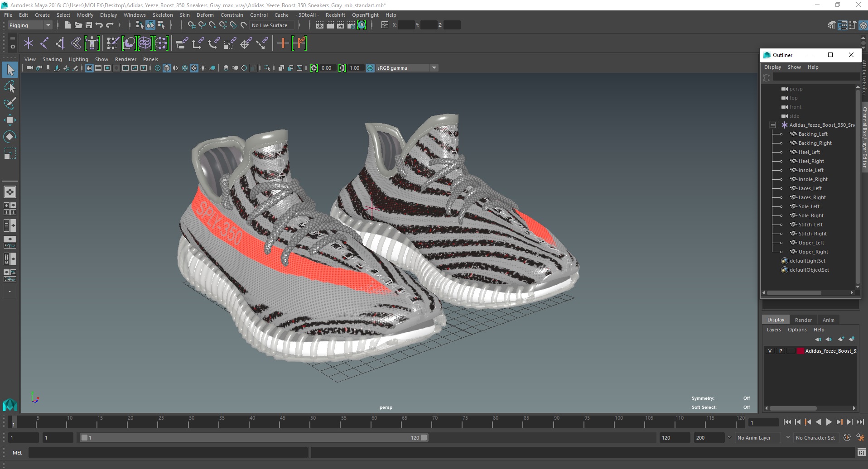Screen dimensions: 868x469
Task: Click move layer up icon
Action: tap(818, 339)
